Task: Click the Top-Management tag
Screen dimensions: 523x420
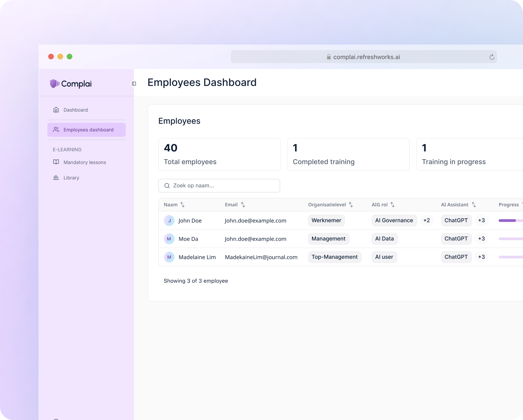Action: pos(335,257)
